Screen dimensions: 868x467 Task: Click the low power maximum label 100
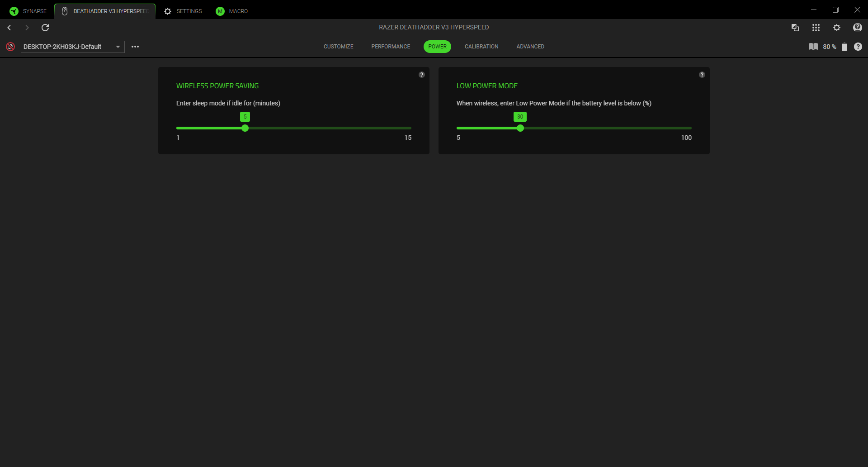coord(686,138)
